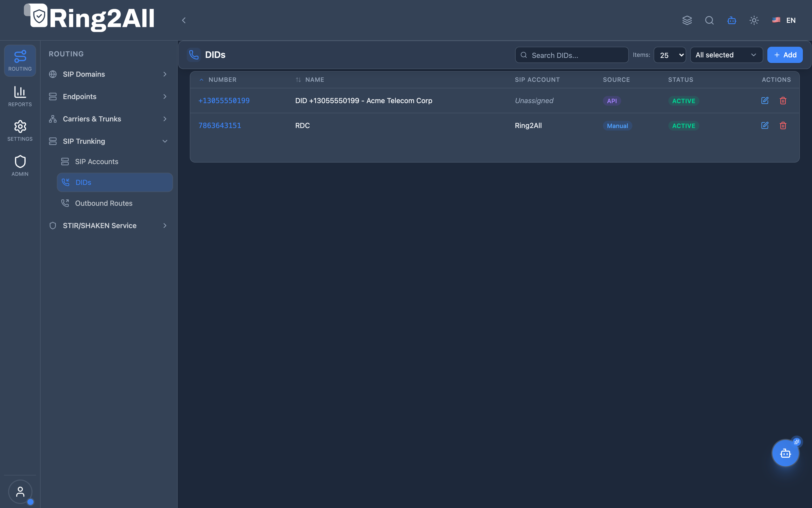Go to SIP Accounts page
Screen dimensions: 812x508
pos(115,162)
